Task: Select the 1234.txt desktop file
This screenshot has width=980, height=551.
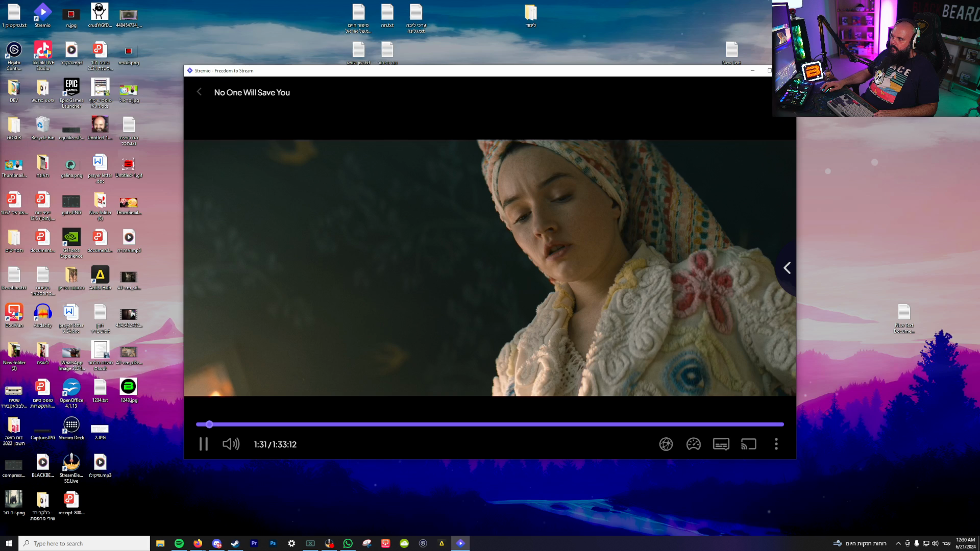Action: tap(100, 391)
